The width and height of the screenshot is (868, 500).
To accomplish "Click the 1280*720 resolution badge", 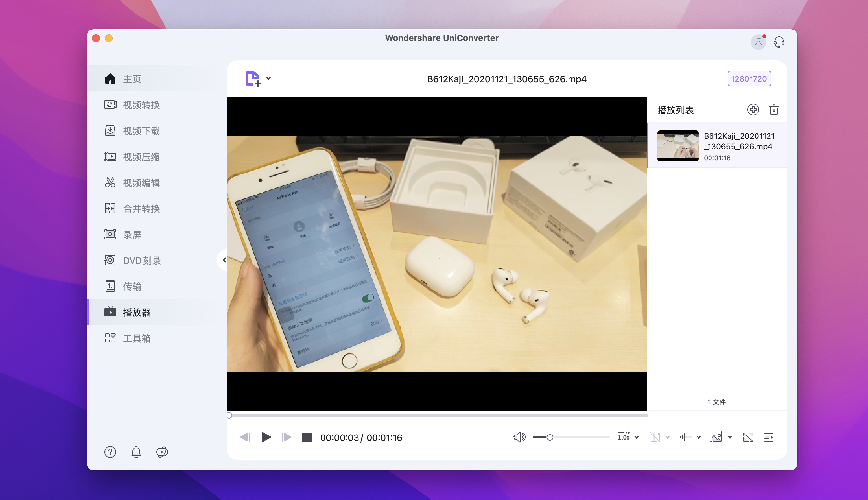I will coord(749,79).
